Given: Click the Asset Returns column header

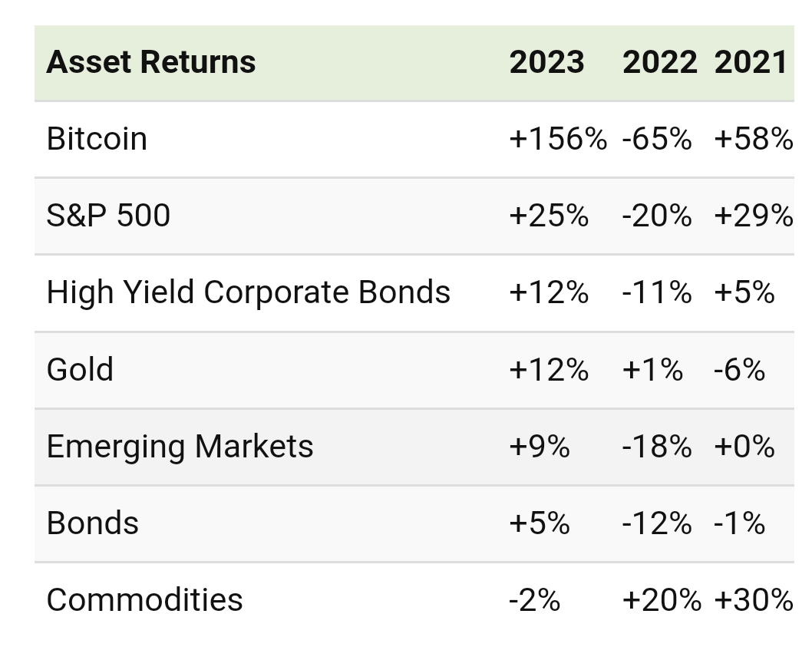Looking at the screenshot, I should pyautogui.click(x=151, y=62).
